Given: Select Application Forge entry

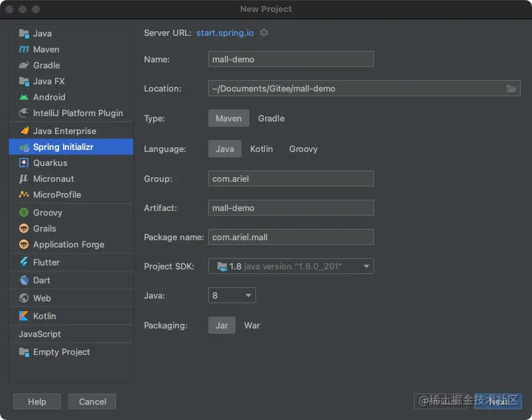Looking at the screenshot, I should (71, 245).
